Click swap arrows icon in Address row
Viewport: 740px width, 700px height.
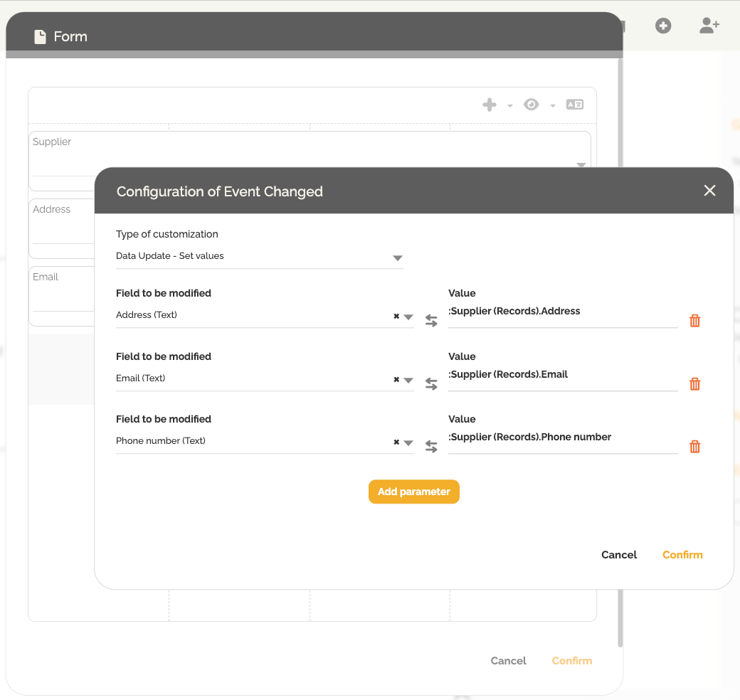pyautogui.click(x=431, y=321)
